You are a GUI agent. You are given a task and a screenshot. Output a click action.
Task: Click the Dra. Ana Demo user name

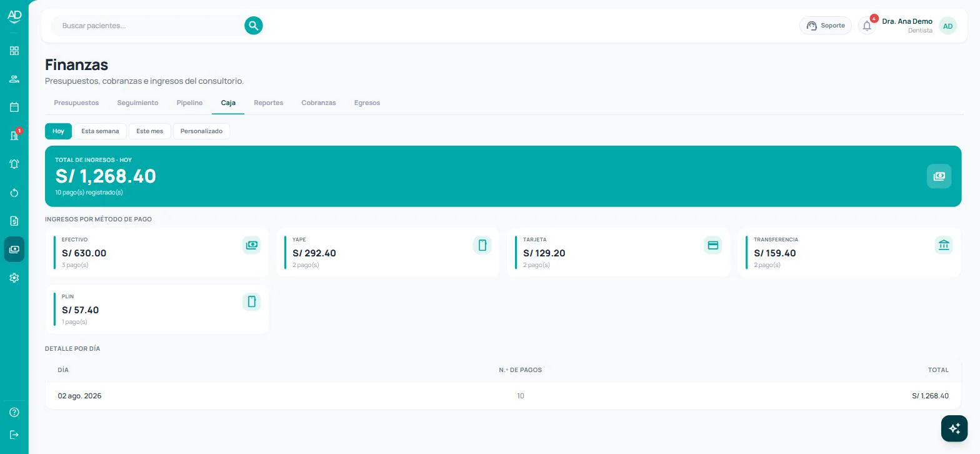click(907, 21)
